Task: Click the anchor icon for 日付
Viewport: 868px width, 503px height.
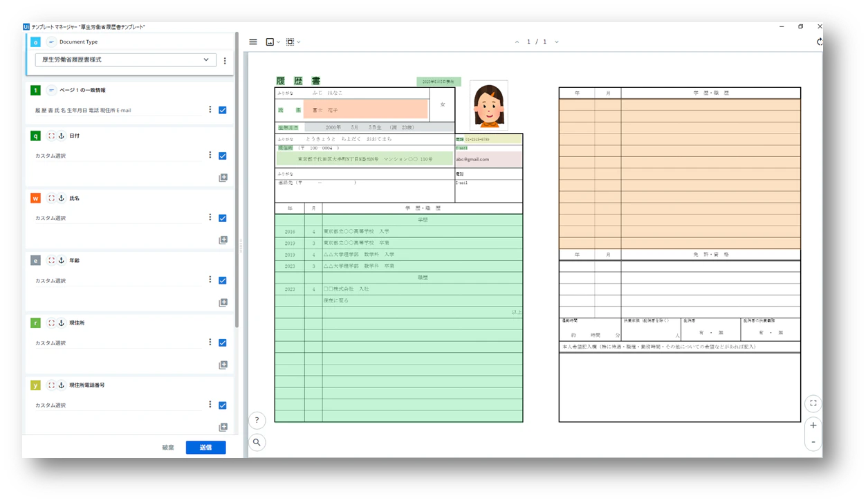Action: click(61, 136)
